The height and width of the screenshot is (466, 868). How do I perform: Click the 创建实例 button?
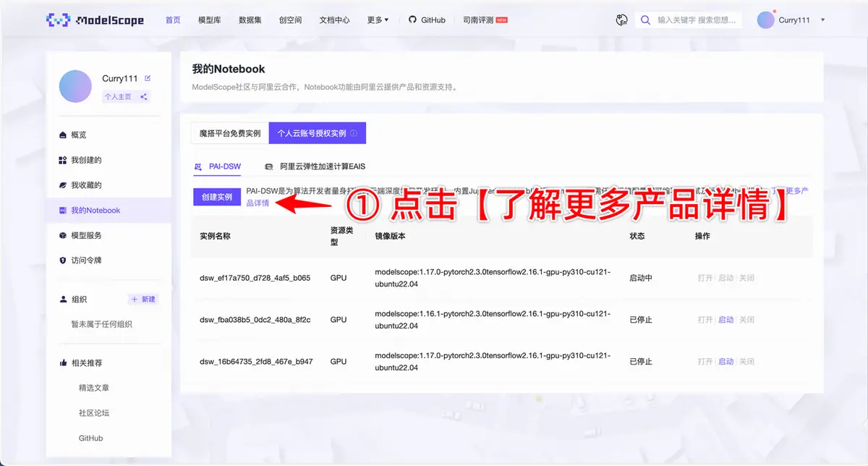coord(217,197)
